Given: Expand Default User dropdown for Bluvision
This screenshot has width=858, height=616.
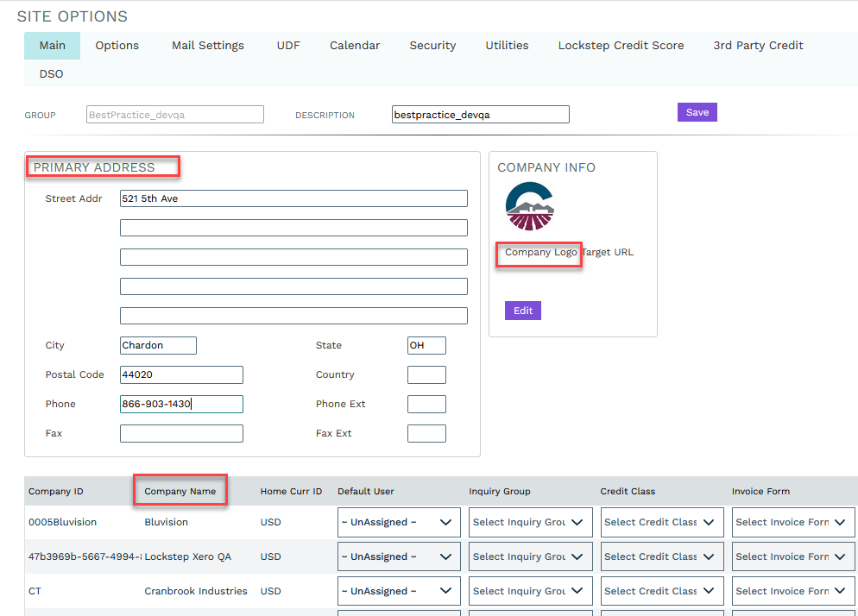Looking at the screenshot, I should (399, 522).
